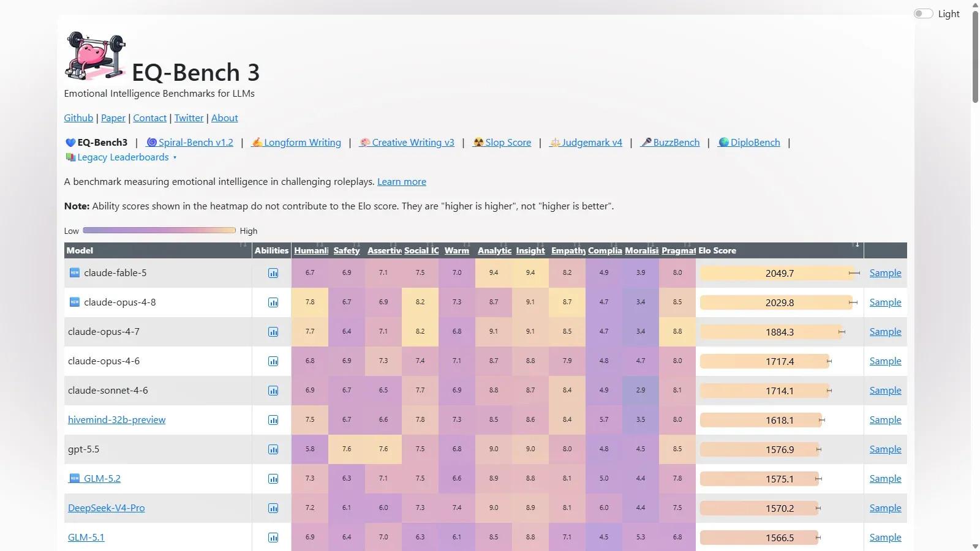Image resolution: width=980 pixels, height=551 pixels.
Task: Sort by Assertive ability column
Action: point(384,250)
